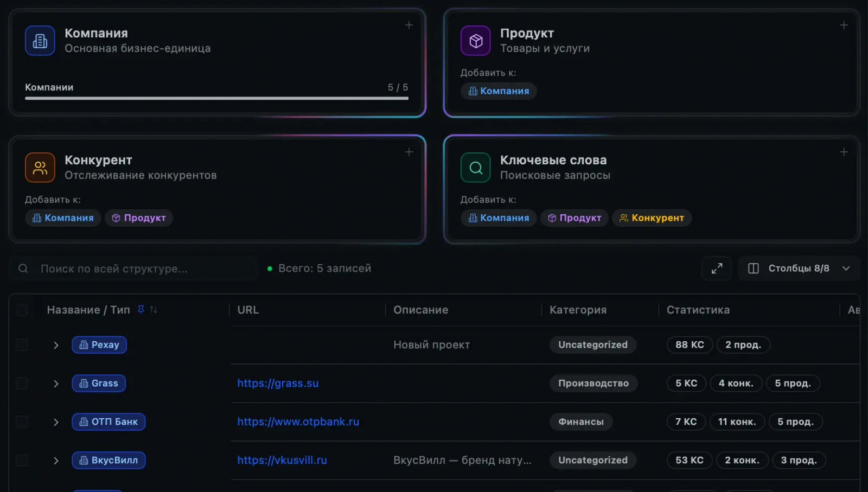
Task: Click the pin icon beside Название / Тип
Action: (141, 310)
